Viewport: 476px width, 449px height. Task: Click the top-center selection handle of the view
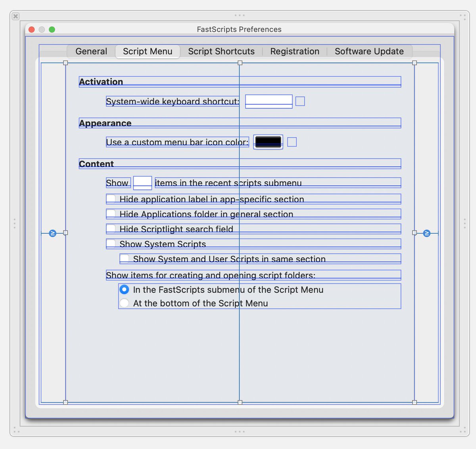[x=240, y=63]
